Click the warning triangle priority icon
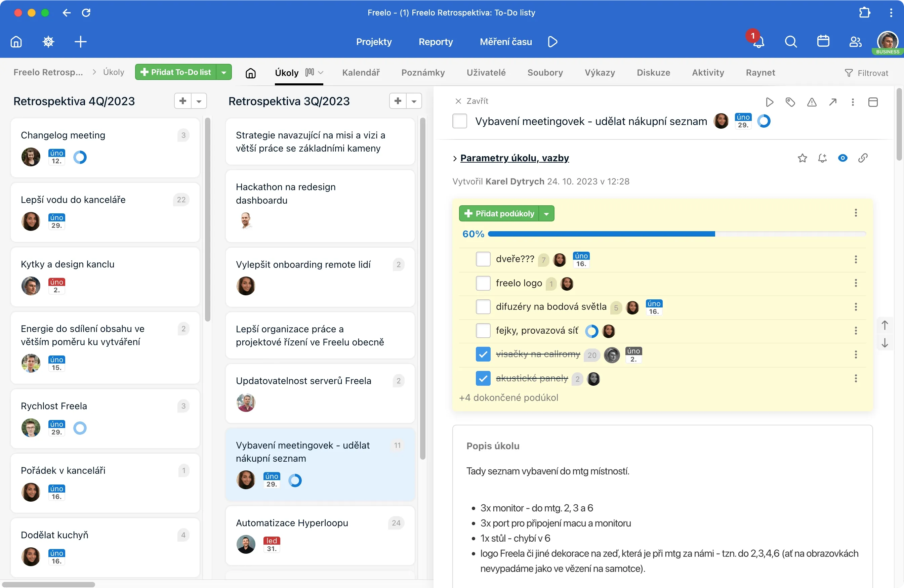This screenshot has height=588, width=904. (x=811, y=102)
